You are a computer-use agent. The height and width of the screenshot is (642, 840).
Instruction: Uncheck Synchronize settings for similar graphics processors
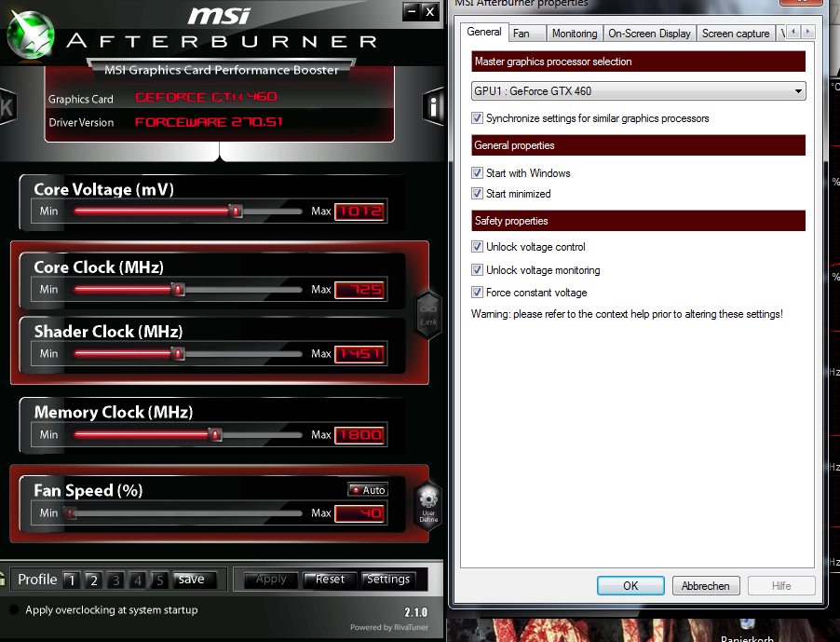477,117
